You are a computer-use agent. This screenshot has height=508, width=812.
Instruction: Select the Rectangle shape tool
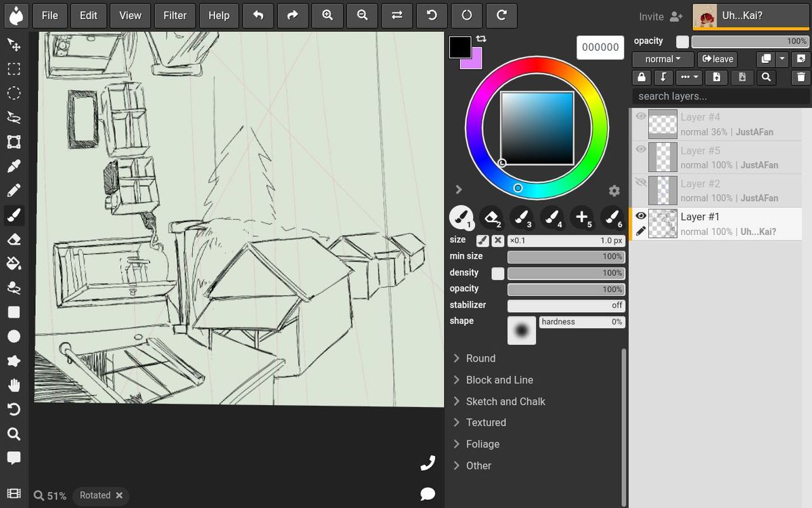click(14, 312)
